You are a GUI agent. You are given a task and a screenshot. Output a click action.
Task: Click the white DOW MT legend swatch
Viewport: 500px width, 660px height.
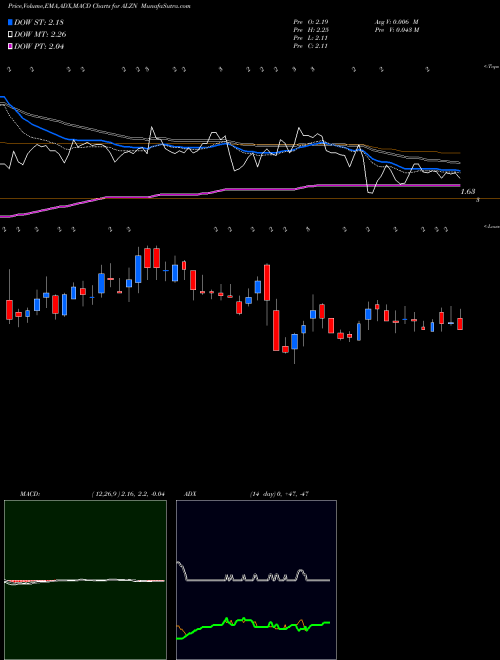pos(10,35)
